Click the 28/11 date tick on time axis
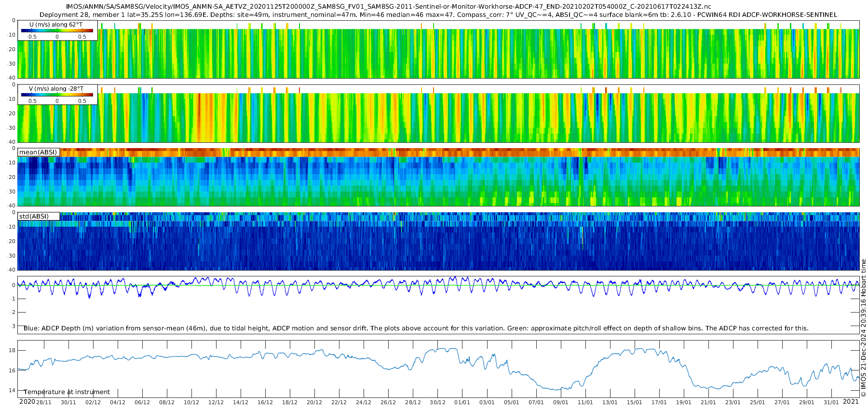The width and height of the screenshot is (868, 410). [44, 403]
